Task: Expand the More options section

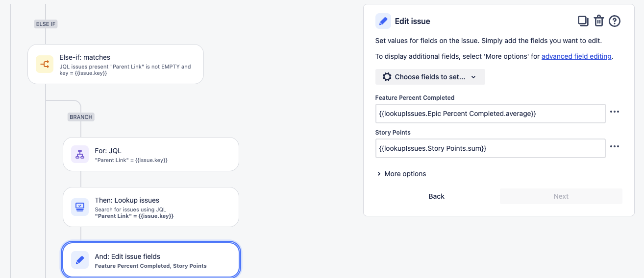Action: click(401, 174)
